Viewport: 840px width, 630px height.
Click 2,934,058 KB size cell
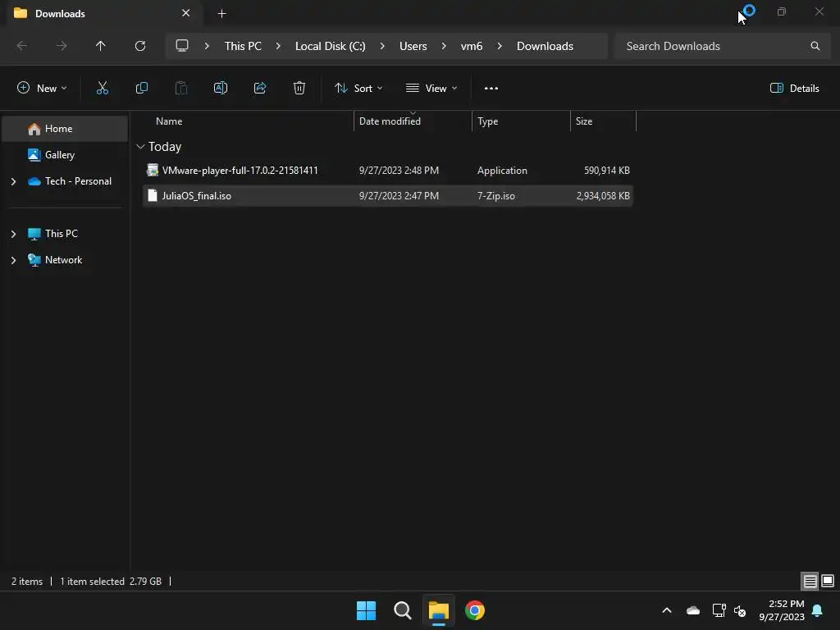pos(603,196)
